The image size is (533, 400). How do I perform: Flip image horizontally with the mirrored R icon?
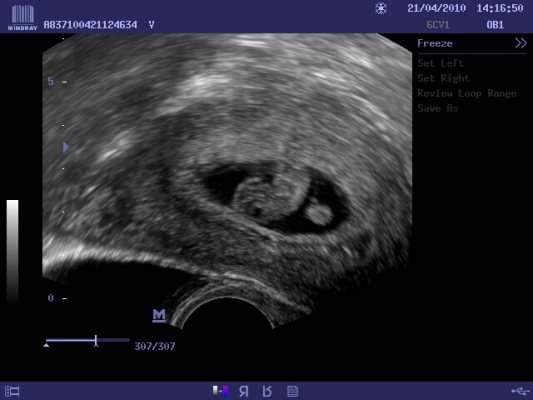(x=243, y=392)
